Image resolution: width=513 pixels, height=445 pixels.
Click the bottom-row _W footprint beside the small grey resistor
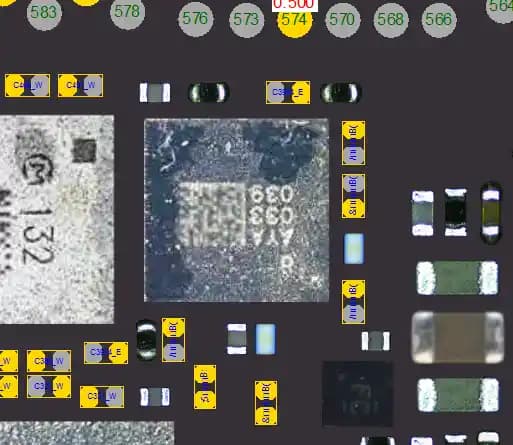(102, 397)
